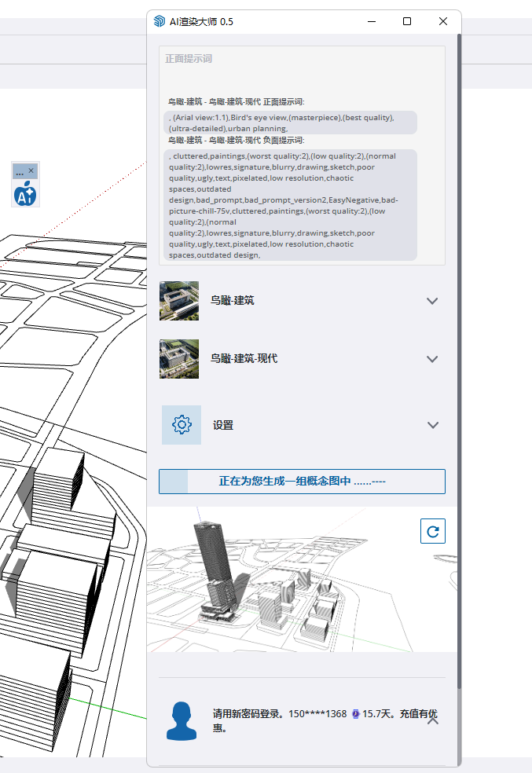Expand the 设置 section chevron
The height and width of the screenshot is (773, 532).
click(x=431, y=425)
